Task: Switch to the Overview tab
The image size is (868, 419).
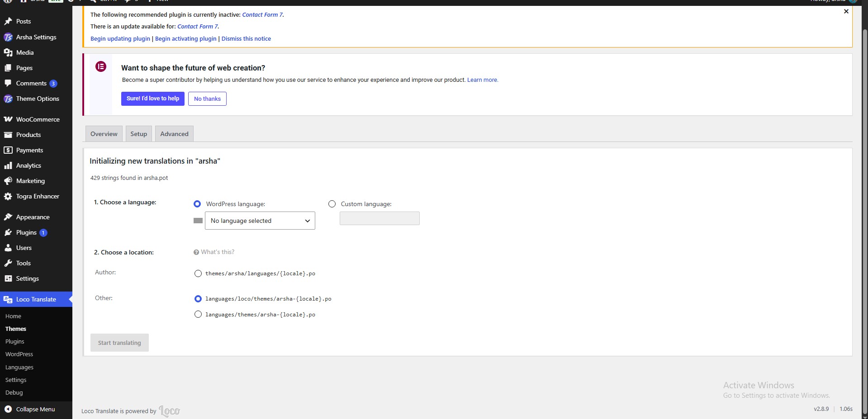Action: coord(104,134)
